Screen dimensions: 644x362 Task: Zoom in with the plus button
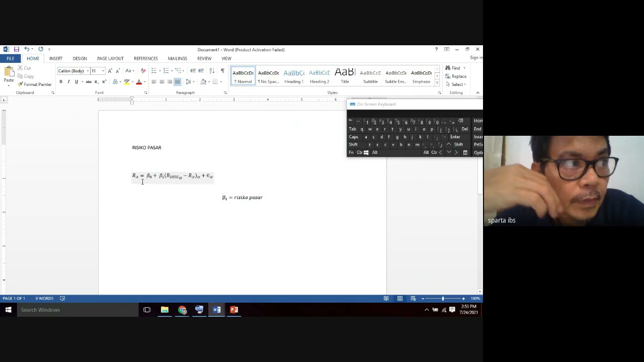click(463, 299)
